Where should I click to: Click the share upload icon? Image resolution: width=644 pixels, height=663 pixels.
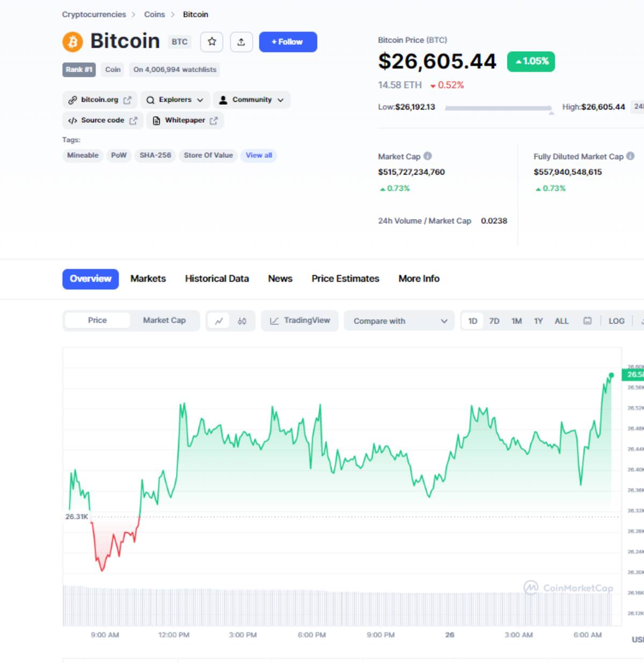[x=241, y=42]
